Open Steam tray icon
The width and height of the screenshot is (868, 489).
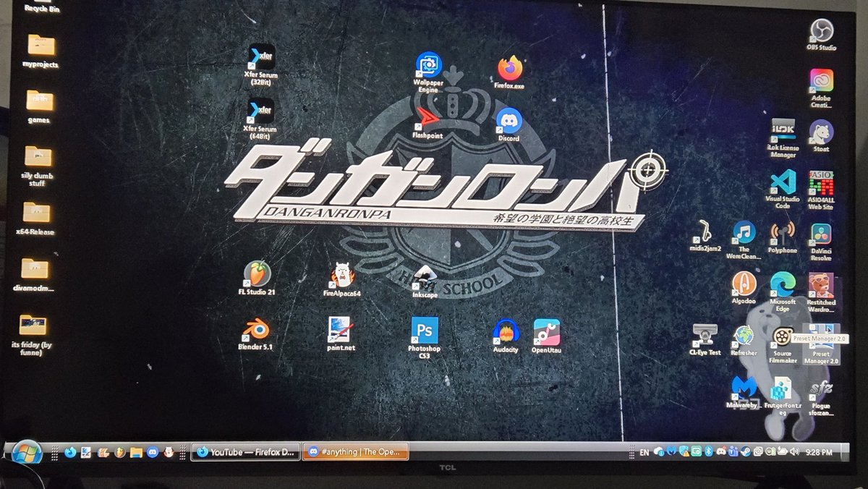746,451
